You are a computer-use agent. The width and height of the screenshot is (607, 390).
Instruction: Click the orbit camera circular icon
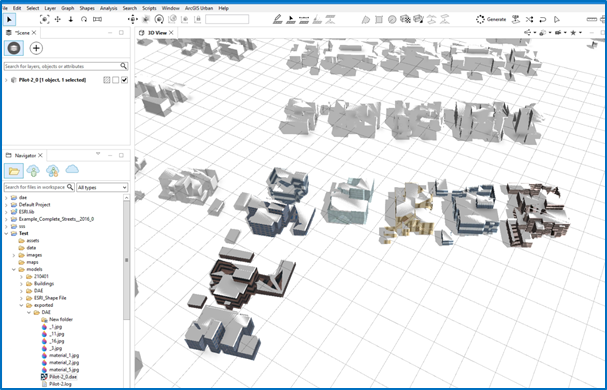pyautogui.click(x=159, y=19)
